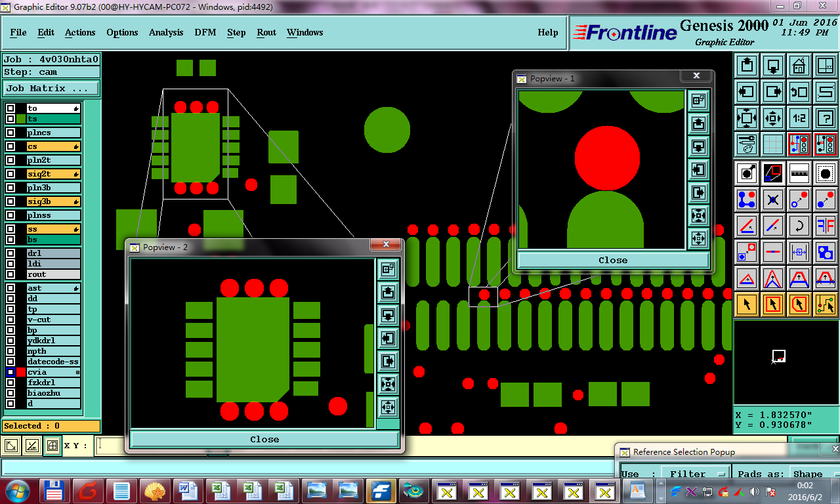Select the black circle with arrow tool

[x=747, y=173]
